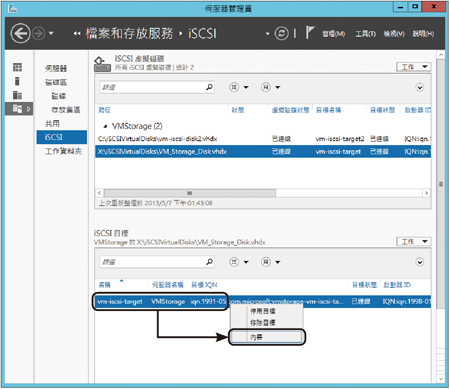Select 磁碟 in the side navigation
The height and width of the screenshot is (389, 450).
(x=58, y=96)
